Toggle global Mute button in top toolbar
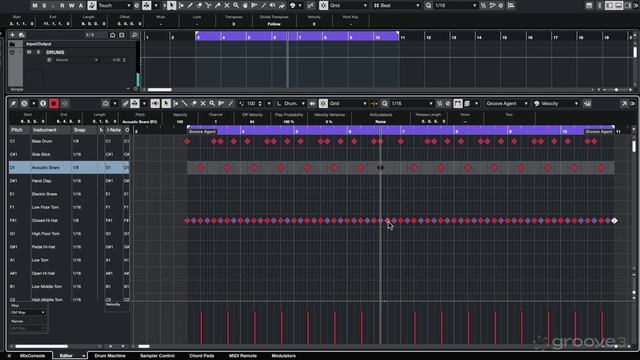Viewport: 640px width, 360px height. click(x=35, y=6)
